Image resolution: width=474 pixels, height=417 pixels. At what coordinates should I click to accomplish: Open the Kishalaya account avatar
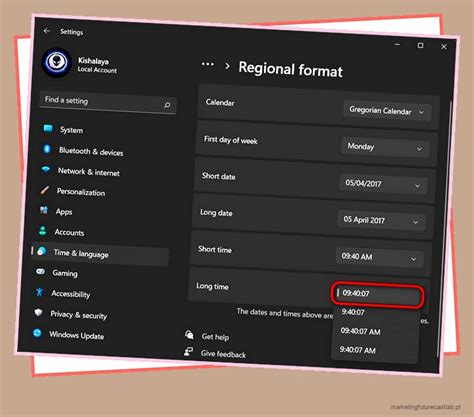point(56,62)
